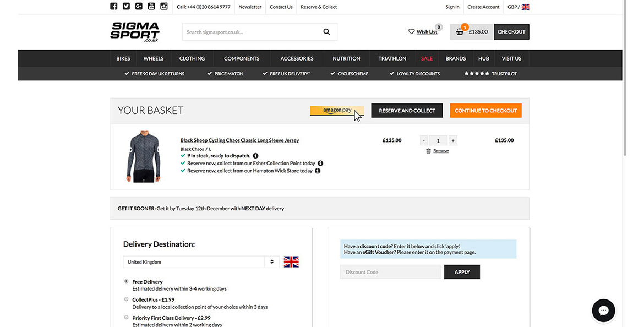Open the Contact Us link

[x=281, y=7]
